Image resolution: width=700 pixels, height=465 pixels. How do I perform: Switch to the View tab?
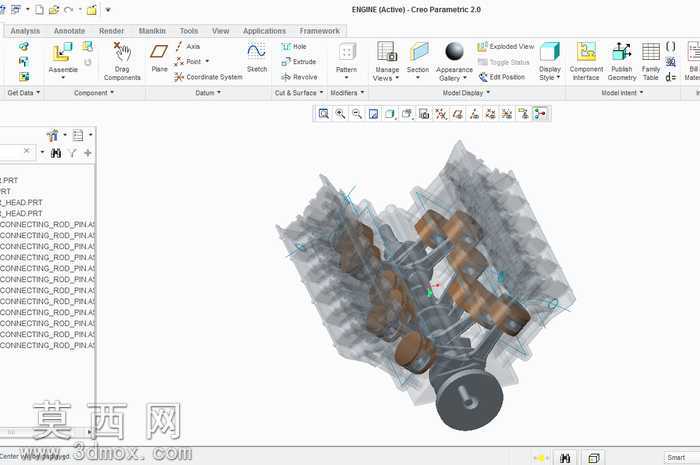coord(221,31)
